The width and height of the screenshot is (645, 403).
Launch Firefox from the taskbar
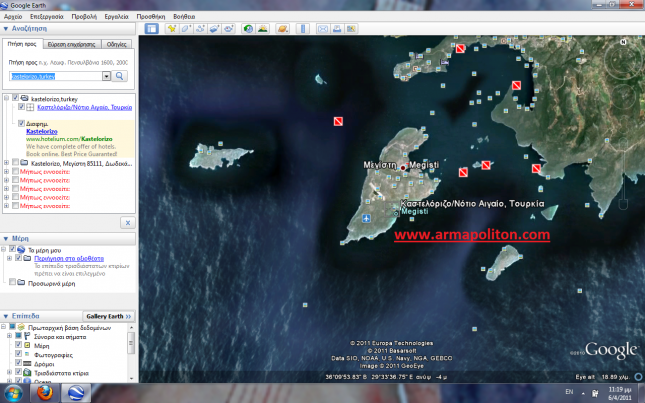(x=45, y=393)
